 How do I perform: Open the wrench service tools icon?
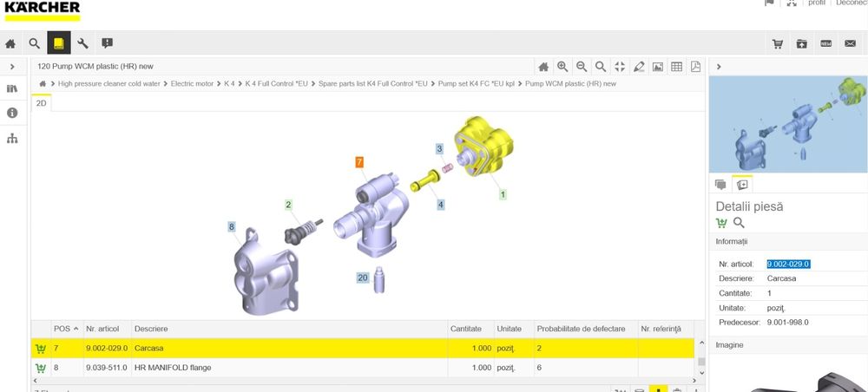(83, 43)
